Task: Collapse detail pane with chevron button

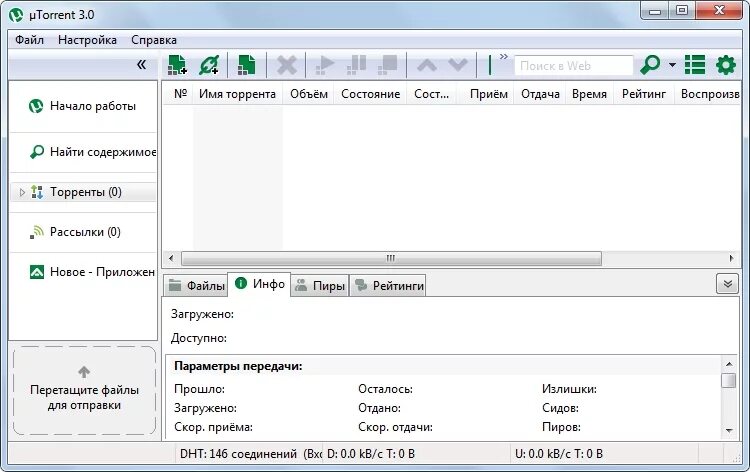Action: pos(728,284)
